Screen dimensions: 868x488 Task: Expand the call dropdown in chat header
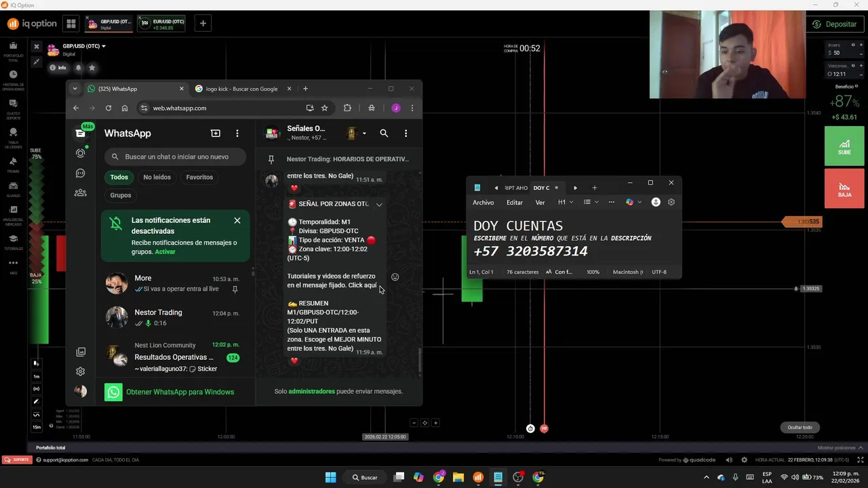coord(364,134)
